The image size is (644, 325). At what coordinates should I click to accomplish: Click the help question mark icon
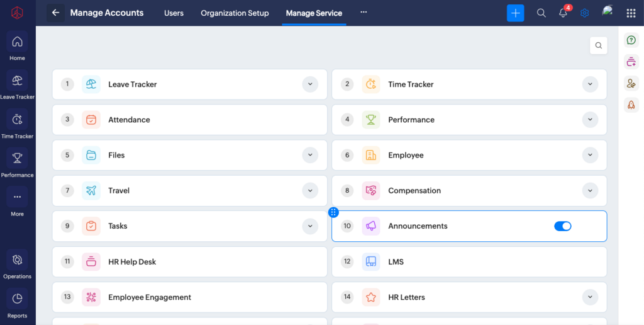[x=631, y=40]
